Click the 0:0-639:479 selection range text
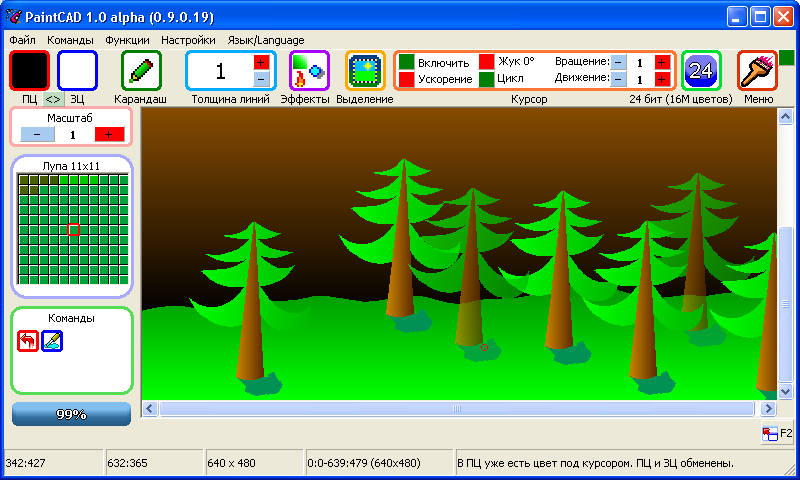Image resolution: width=800 pixels, height=480 pixels. 364,463
